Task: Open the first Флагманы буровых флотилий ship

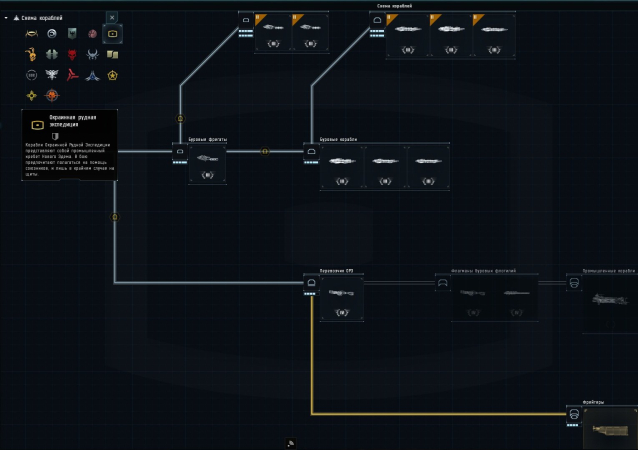Action: tap(473, 299)
